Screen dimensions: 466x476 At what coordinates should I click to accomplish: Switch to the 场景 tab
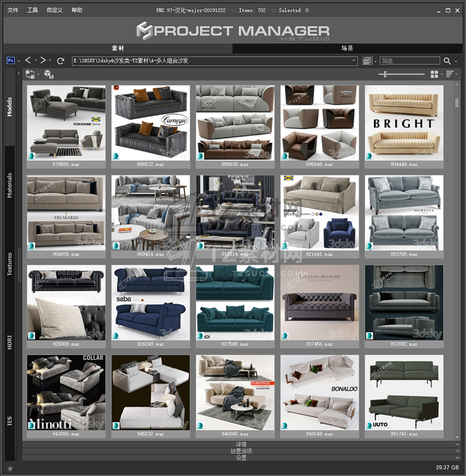347,48
